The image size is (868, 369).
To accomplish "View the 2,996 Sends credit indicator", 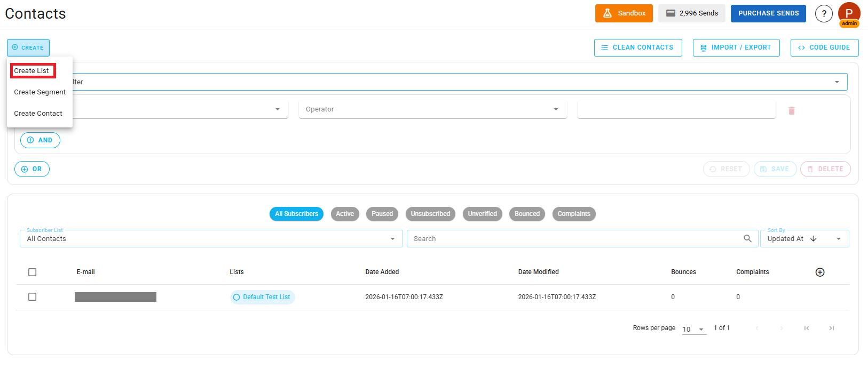I will pyautogui.click(x=691, y=13).
